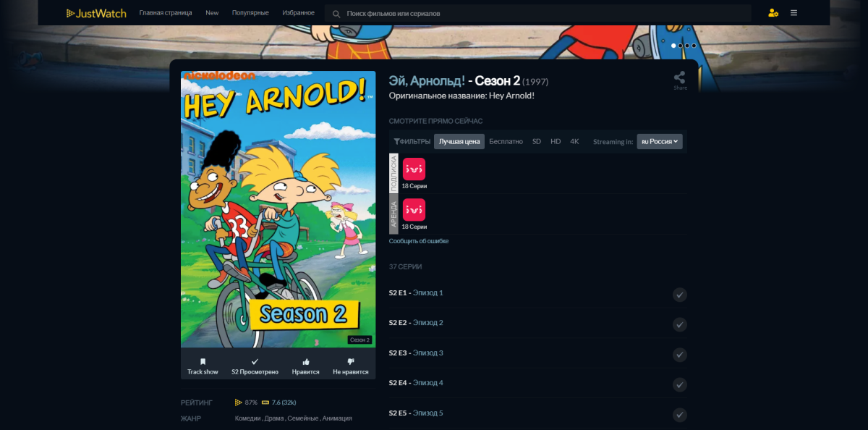
Task: Open the ivi subscription offer icon
Action: (x=414, y=169)
